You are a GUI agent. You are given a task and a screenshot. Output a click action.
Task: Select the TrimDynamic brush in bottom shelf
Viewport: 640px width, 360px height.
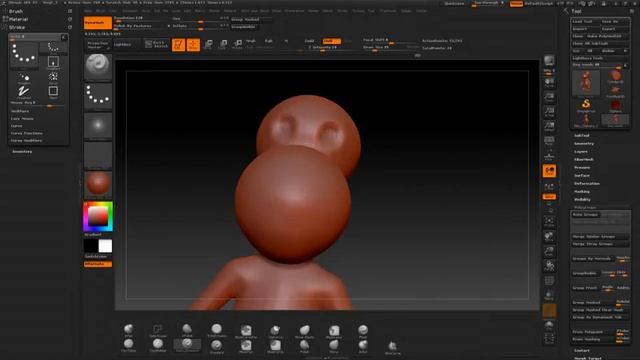tap(216, 330)
